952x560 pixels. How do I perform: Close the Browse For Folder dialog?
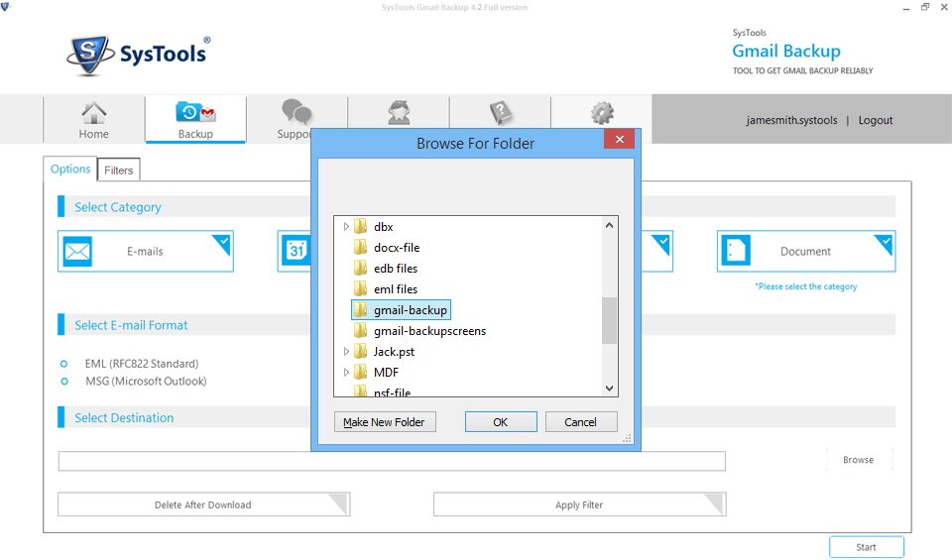click(x=619, y=139)
